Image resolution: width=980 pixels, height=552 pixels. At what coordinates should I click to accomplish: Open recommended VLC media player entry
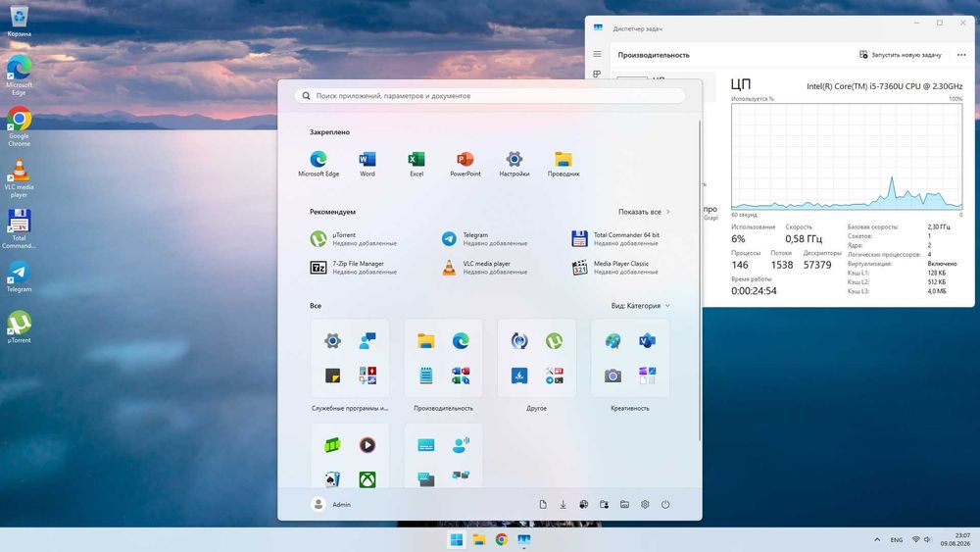484,268
